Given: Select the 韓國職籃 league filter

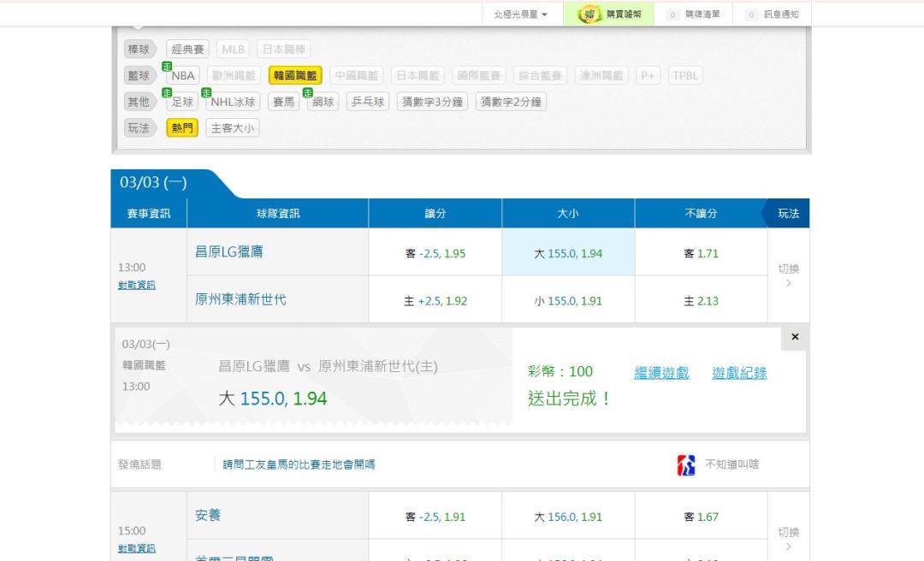Looking at the screenshot, I should (x=295, y=75).
